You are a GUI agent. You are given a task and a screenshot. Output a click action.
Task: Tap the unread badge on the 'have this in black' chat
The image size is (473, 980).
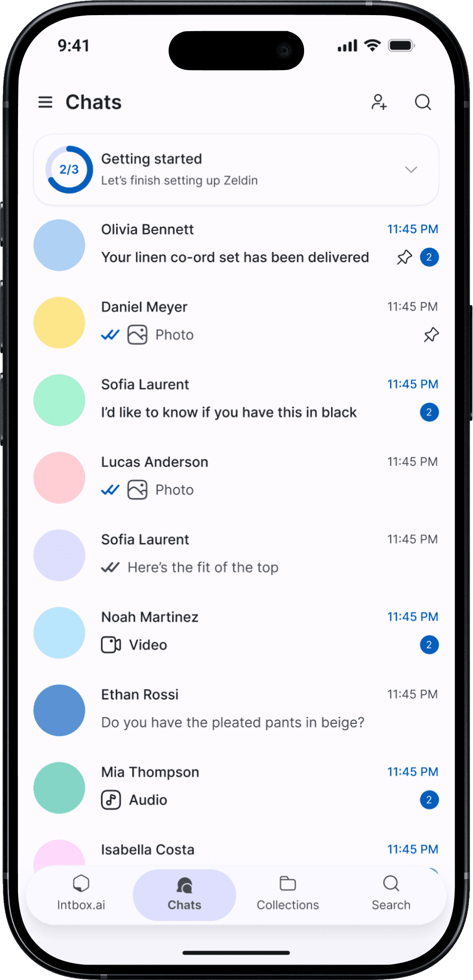tap(429, 413)
